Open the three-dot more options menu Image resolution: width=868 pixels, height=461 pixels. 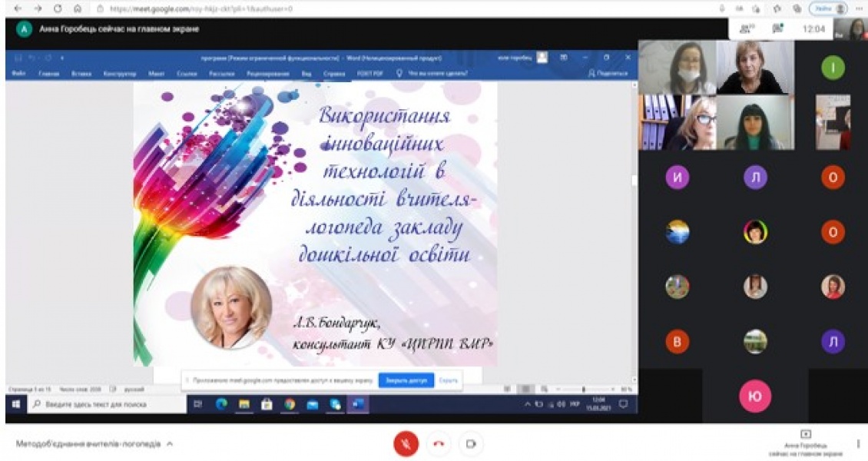(858, 443)
